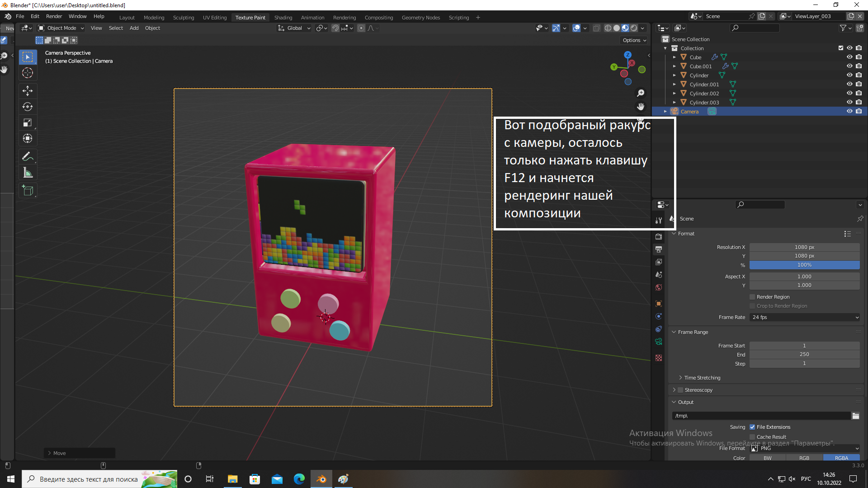Open the shading options dropdown arrow

coord(642,28)
